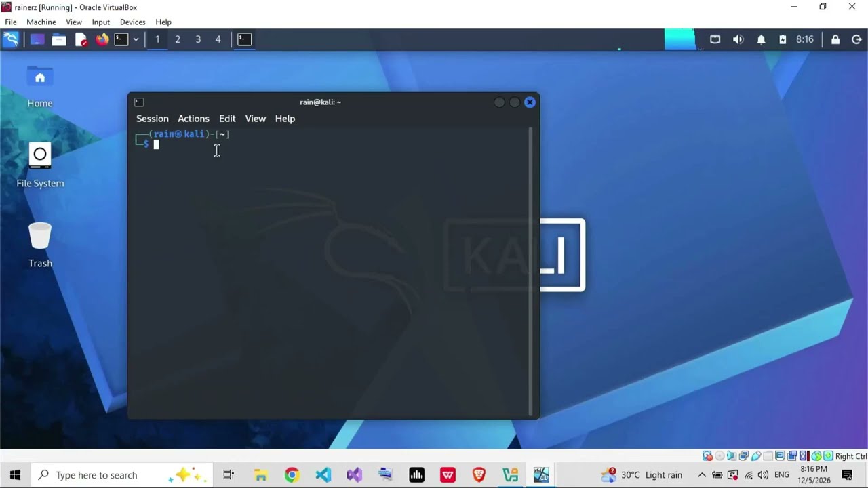The image size is (868, 488).
Task: Open the Trash desktop icon
Action: point(40,245)
